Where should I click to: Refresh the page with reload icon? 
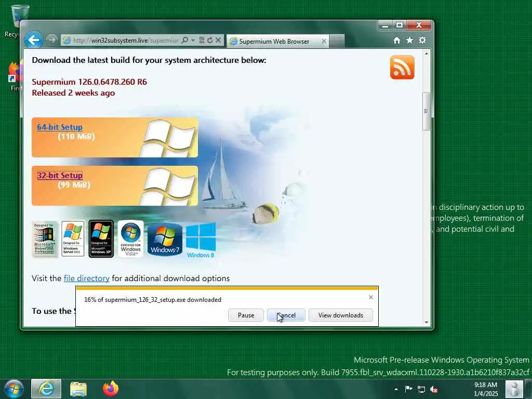pos(210,41)
